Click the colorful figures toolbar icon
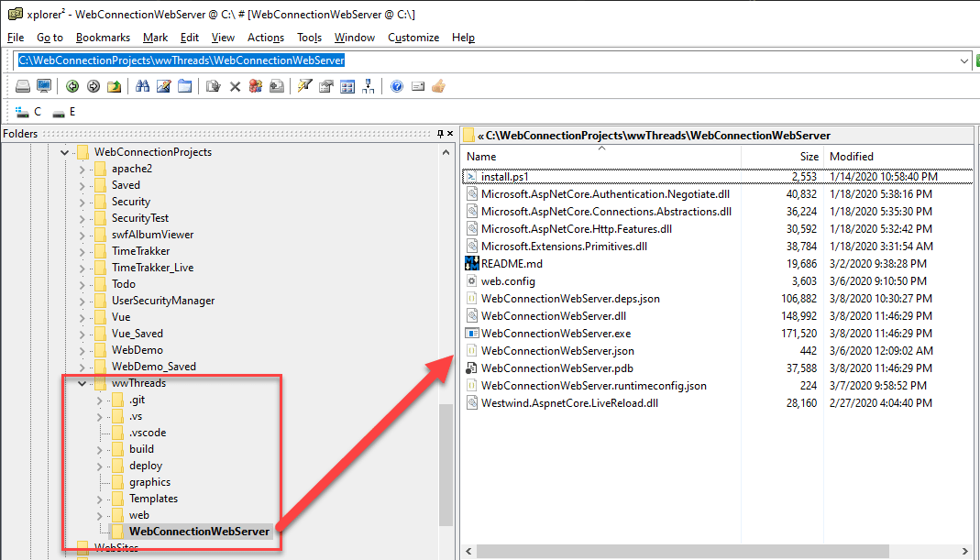The width and height of the screenshot is (980, 560). [x=256, y=86]
